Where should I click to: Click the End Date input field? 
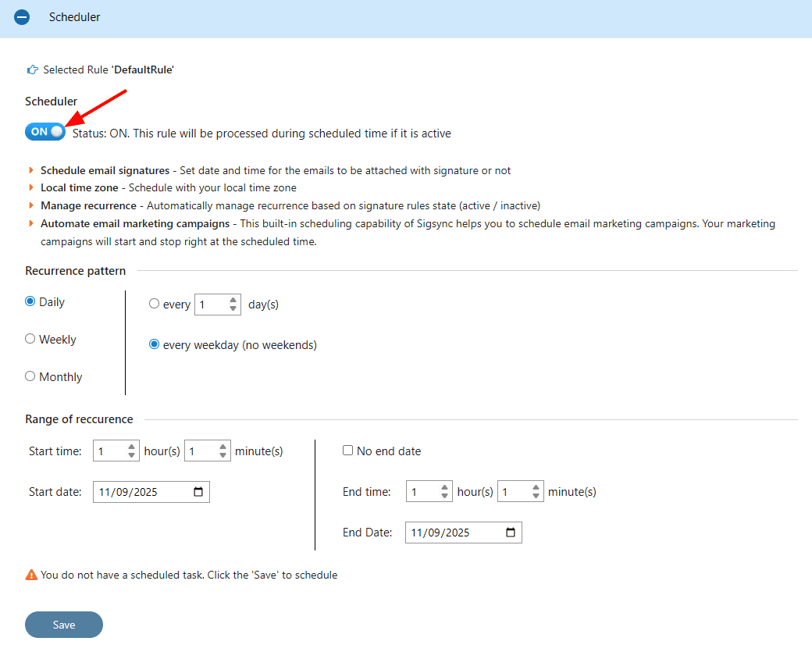(x=453, y=533)
